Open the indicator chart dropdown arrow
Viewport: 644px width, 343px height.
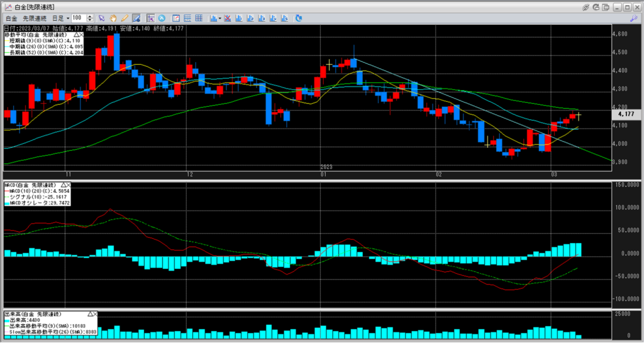(219, 18)
